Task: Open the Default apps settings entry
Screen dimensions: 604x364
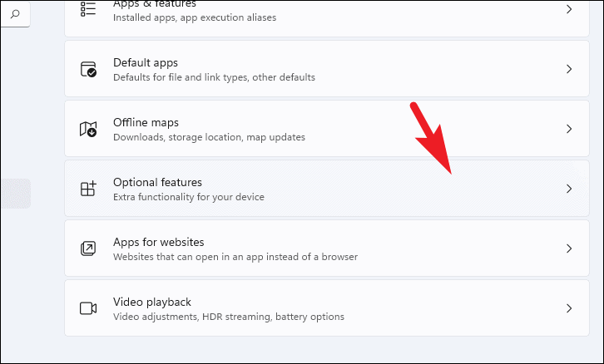Action: click(x=327, y=69)
